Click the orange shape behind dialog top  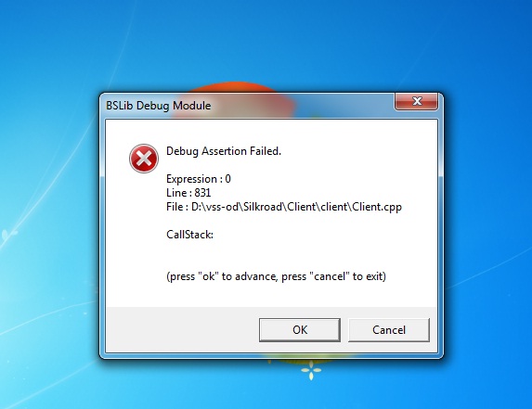coord(234,87)
